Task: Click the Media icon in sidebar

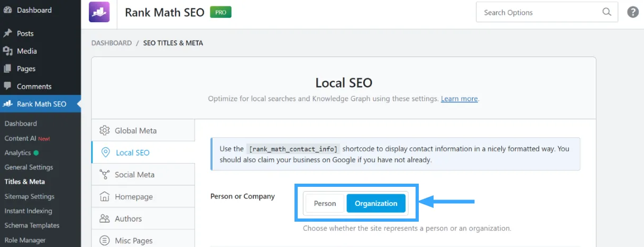Action: 7,51
